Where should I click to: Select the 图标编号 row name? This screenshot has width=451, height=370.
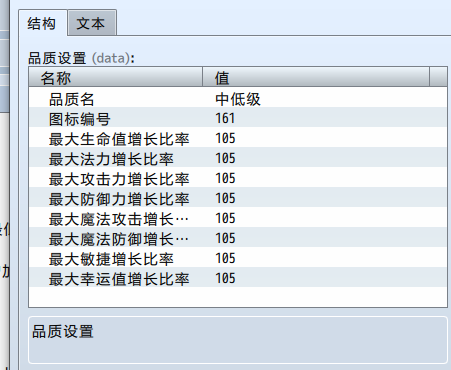tap(79, 119)
